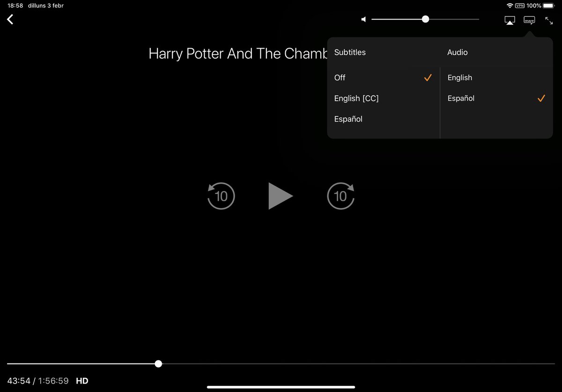
Task: Click the volume slider knob
Action: coord(425,19)
